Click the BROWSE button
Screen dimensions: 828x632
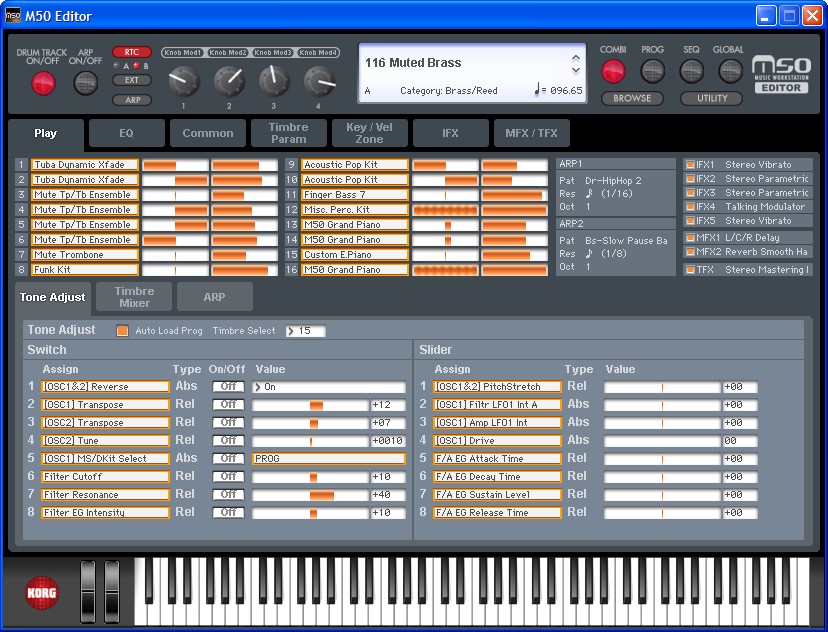[x=632, y=98]
